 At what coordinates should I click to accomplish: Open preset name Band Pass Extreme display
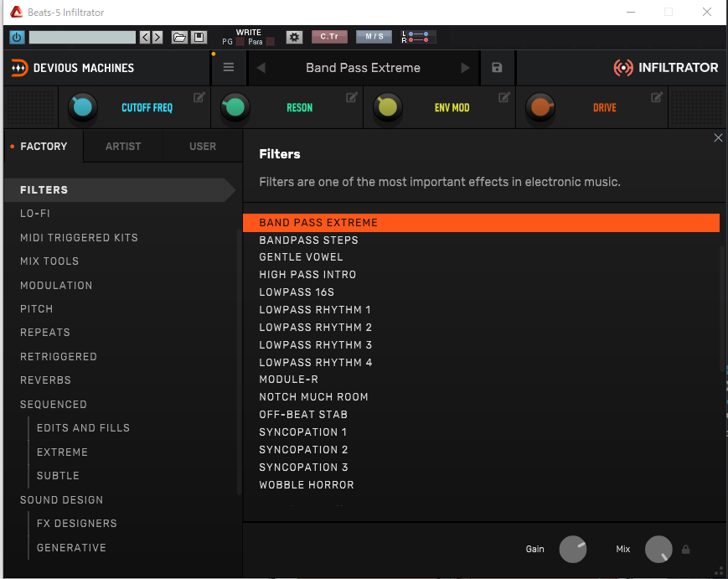[363, 68]
